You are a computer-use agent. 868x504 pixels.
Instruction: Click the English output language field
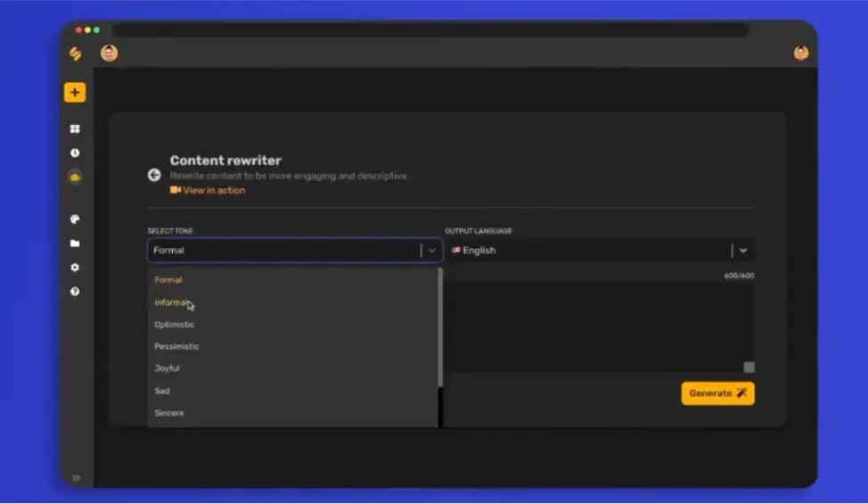click(600, 251)
